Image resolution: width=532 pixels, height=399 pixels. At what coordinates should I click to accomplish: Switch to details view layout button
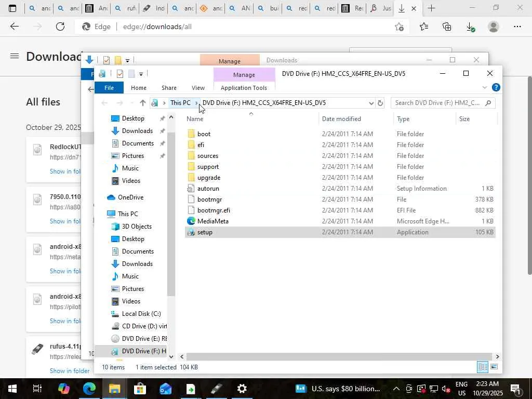[483, 367]
